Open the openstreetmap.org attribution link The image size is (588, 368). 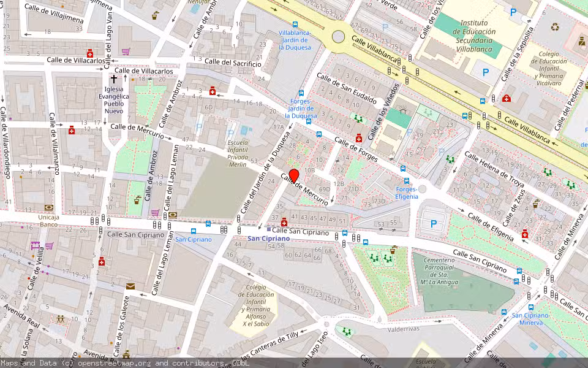point(115,363)
